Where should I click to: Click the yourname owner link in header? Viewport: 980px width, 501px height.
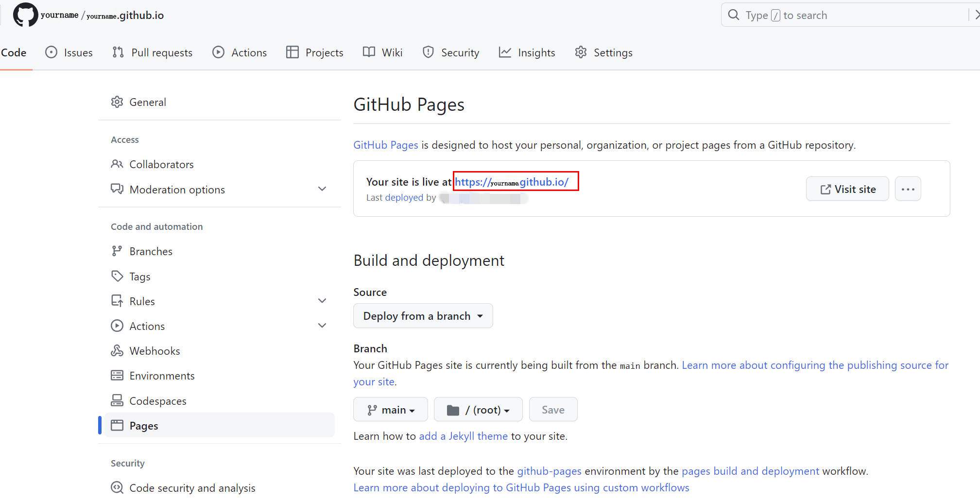pos(59,15)
